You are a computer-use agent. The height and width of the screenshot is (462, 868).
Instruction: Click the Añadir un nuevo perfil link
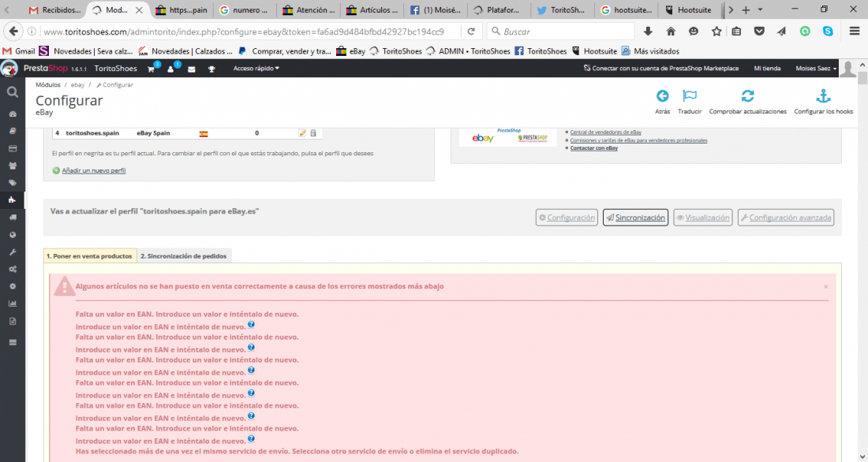[x=94, y=170]
